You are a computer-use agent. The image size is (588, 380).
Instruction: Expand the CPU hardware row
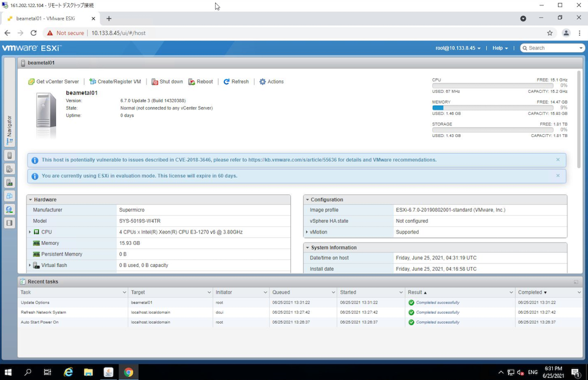coord(30,232)
